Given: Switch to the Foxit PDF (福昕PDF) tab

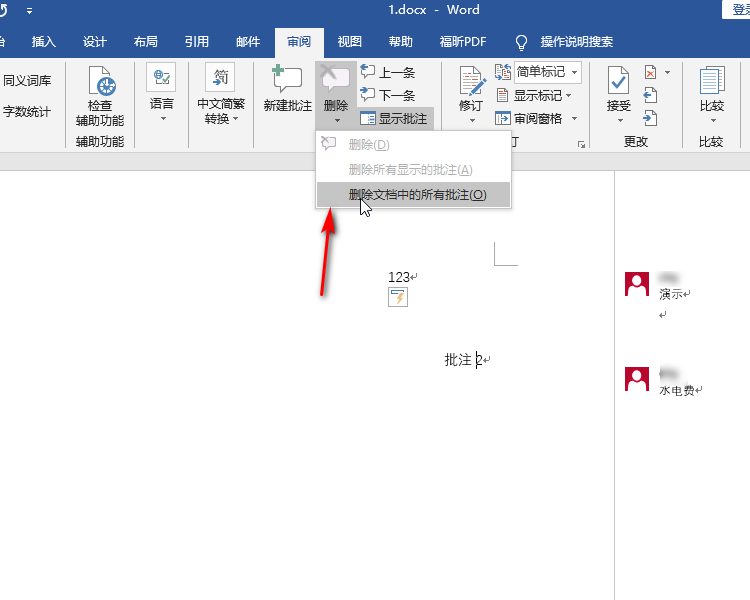Looking at the screenshot, I should point(463,42).
